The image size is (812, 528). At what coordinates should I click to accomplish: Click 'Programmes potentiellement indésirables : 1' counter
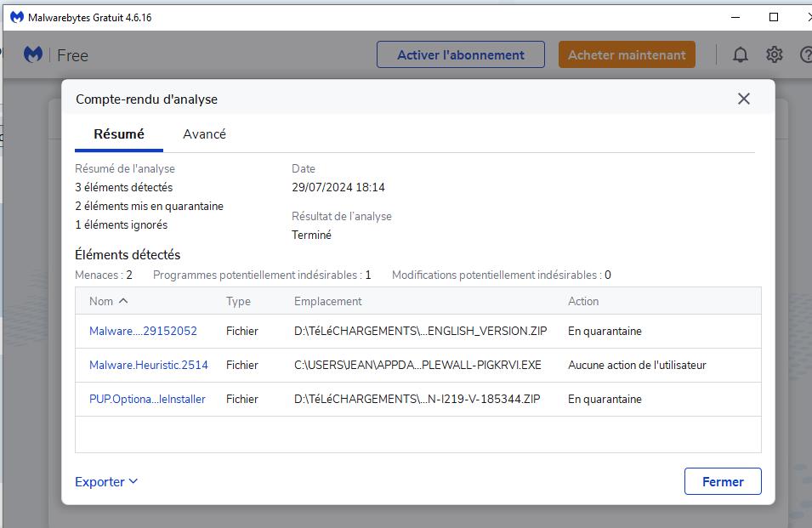[262, 275]
